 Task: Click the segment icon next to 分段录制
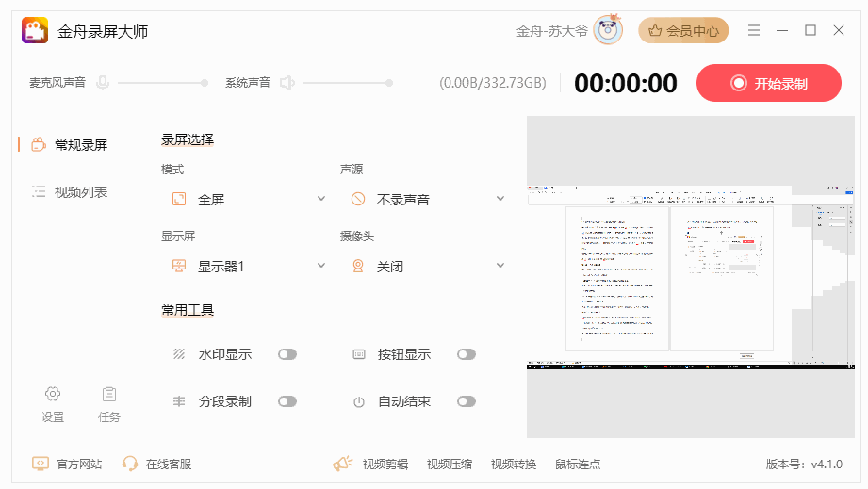179,401
